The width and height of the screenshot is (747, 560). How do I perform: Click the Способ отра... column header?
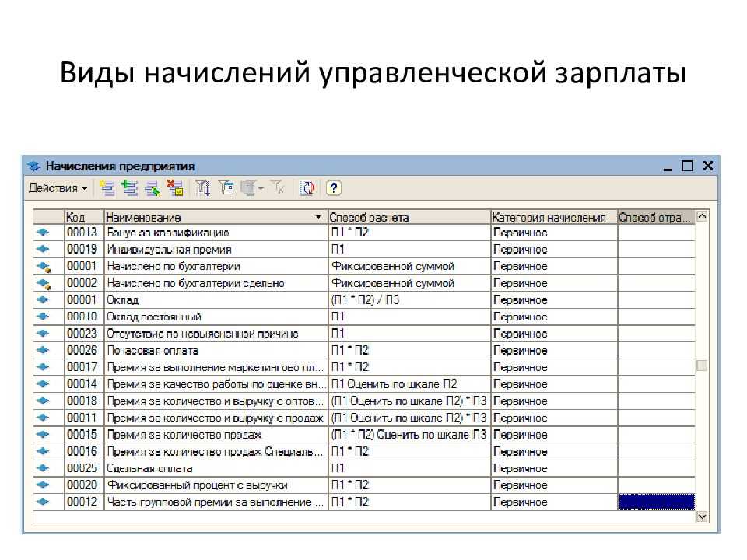point(656,217)
